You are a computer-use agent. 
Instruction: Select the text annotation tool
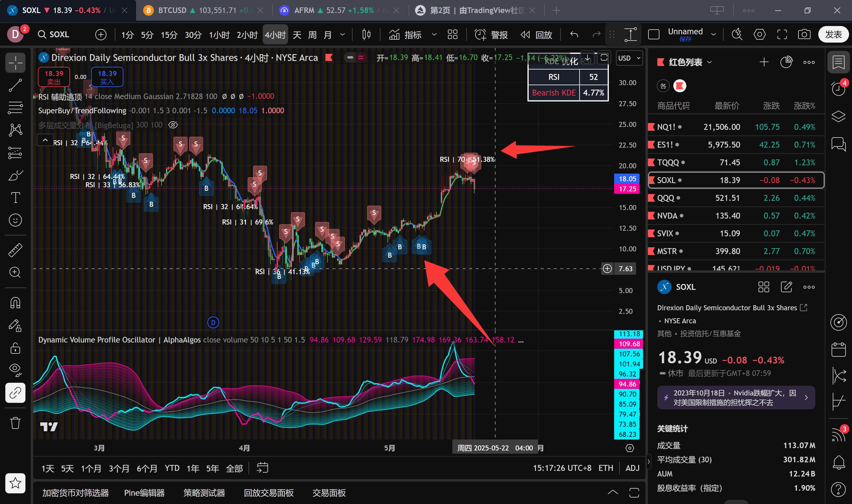pos(15,198)
